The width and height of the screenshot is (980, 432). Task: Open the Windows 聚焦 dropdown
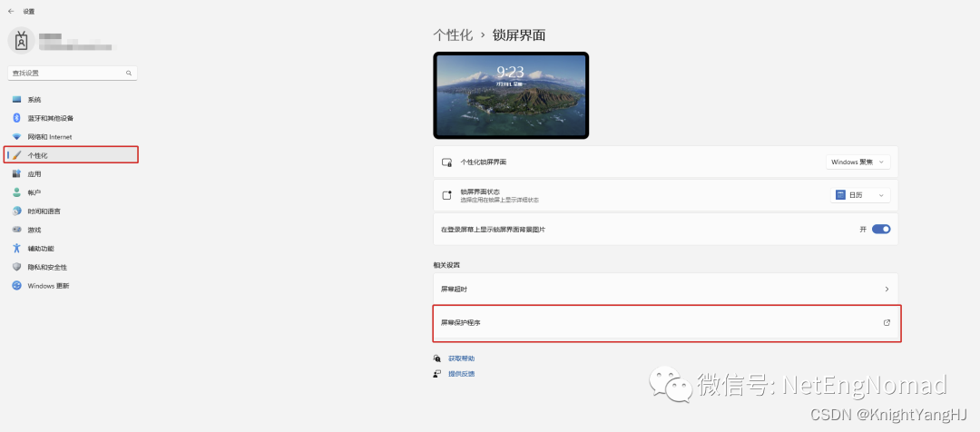[858, 162]
